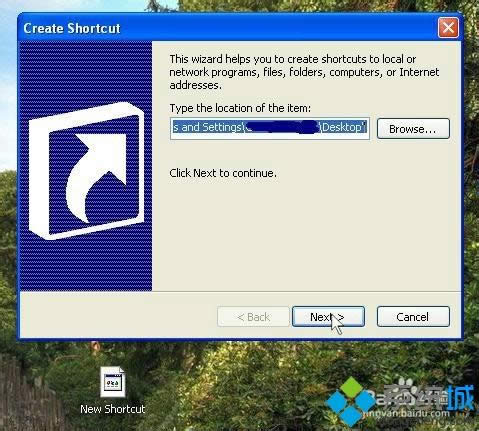Click the grayed-out Back button
Image resolution: width=479 pixels, height=431 pixels.
coord(253,317)
